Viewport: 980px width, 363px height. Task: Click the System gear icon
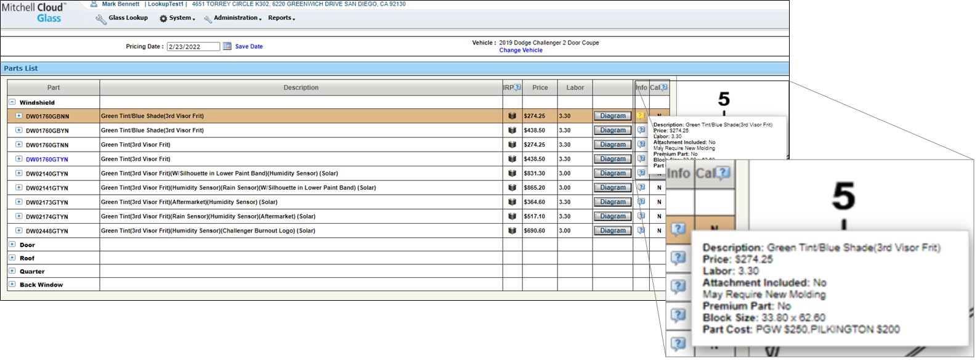click(x=163, y=18)
